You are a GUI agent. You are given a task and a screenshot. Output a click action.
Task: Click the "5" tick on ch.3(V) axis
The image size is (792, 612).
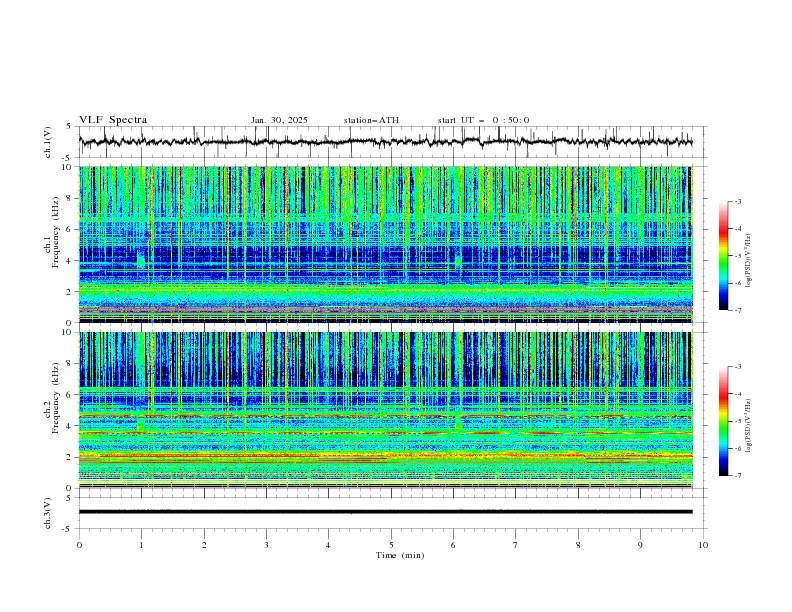[x=69, y=498]
